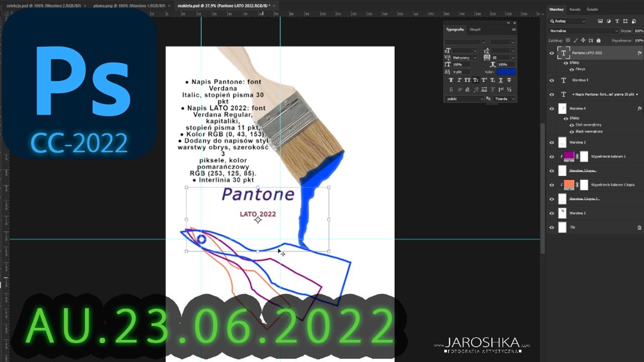Click orange fill thumbnail of Wypełnienie kolorem 1 kopia
Image resolution: width=644 pixels, height=362 pixels.
click(569, 185)
